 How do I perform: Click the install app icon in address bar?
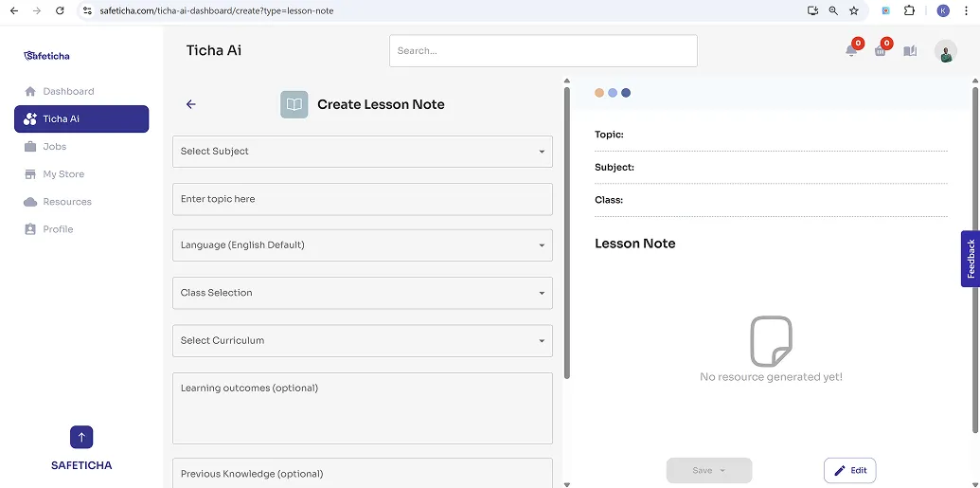click(x=812, y=10)
